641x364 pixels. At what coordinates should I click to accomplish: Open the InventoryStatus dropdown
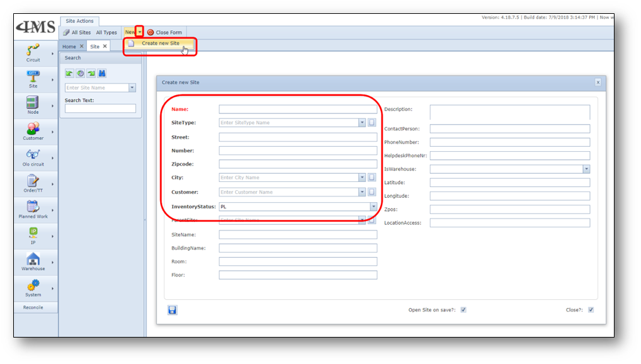click(373, 207)
